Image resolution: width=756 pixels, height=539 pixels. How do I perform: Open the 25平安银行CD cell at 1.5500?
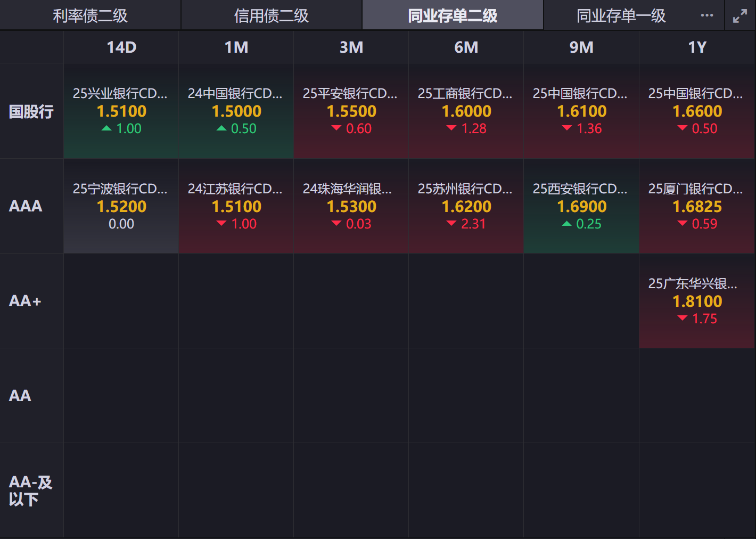351,111
